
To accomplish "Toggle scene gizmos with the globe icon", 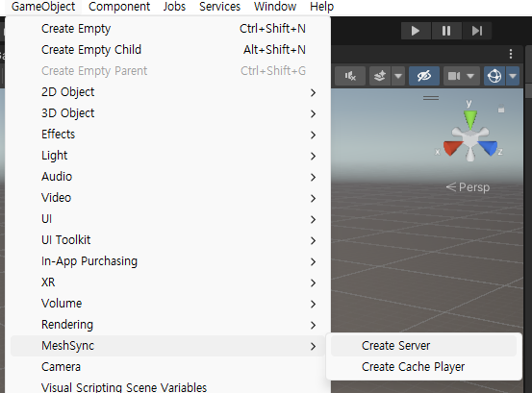I will coord(494,76).
